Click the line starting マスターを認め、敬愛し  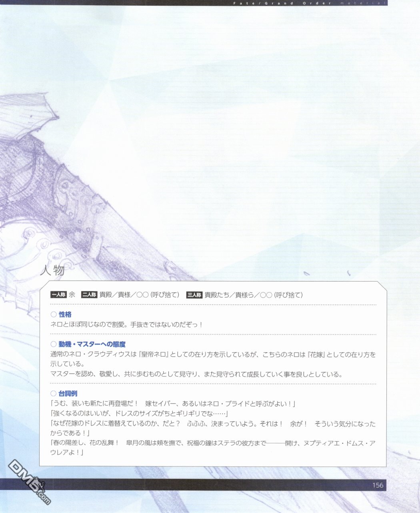pyautogui.click(x=197, y=374)
